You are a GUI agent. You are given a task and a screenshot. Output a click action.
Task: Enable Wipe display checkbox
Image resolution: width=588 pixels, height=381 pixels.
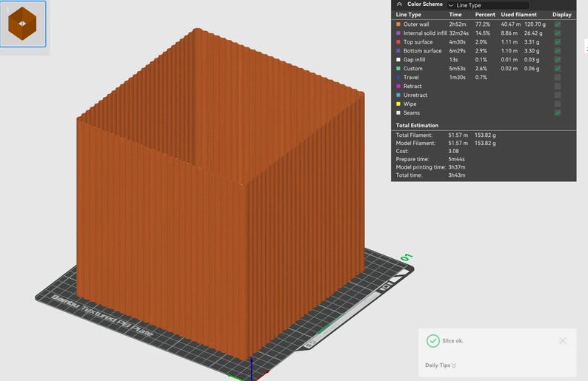coord(558,104)
